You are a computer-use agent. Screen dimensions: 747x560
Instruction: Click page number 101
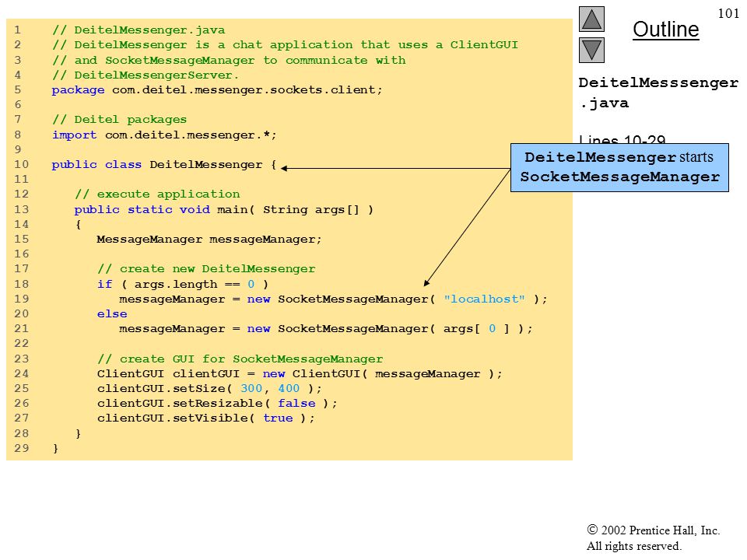[728, 13]
